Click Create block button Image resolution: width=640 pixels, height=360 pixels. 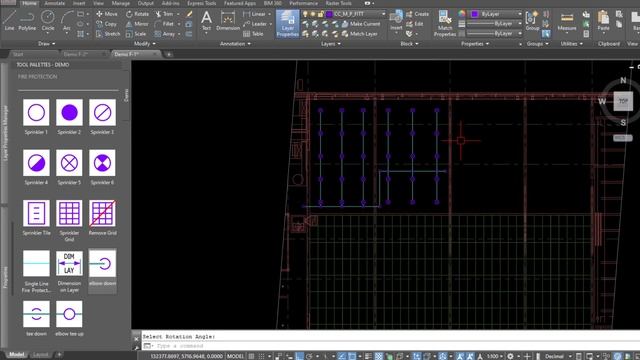tap(418, 14)
